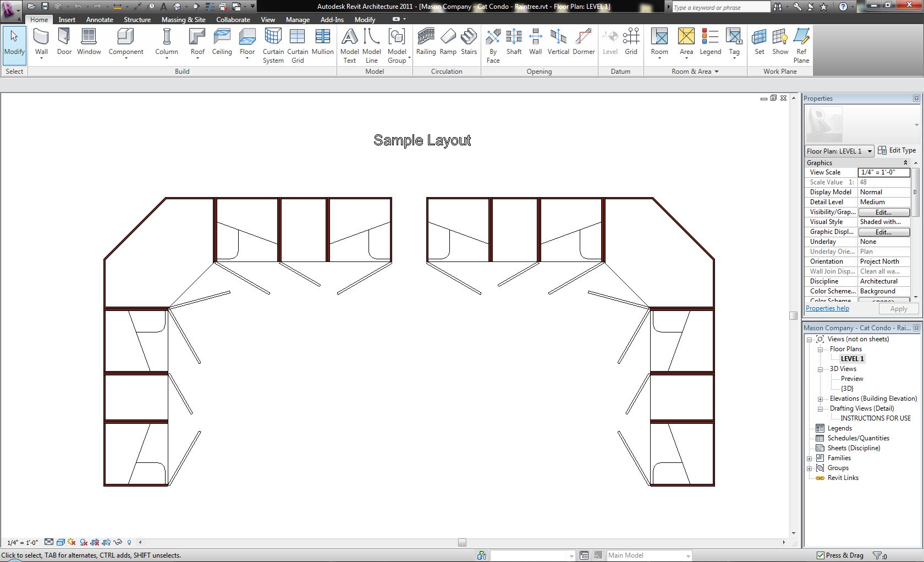
Task: Switch to the Collaborate tab
Action: pyautogui.click(x=233, y=19)
